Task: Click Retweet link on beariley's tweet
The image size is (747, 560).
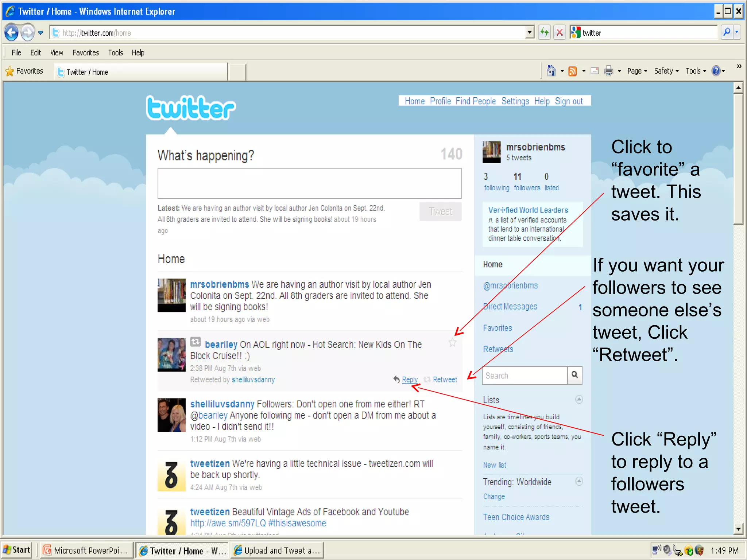Action: (445, 380)
